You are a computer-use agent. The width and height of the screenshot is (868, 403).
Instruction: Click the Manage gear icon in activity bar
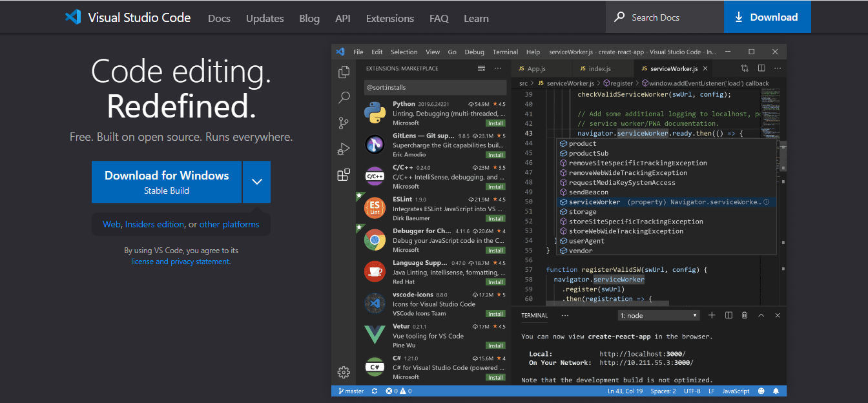coord(344,372)
